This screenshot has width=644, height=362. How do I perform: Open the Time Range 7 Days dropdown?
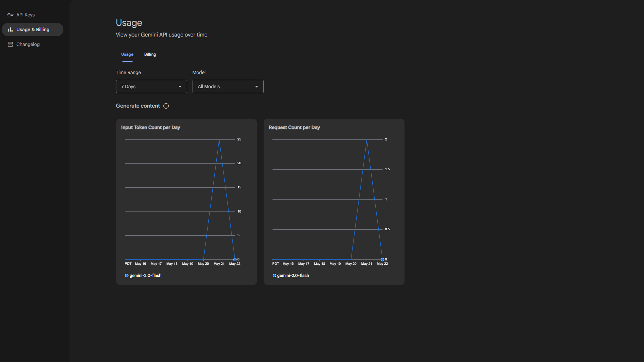tap(152, 86)
